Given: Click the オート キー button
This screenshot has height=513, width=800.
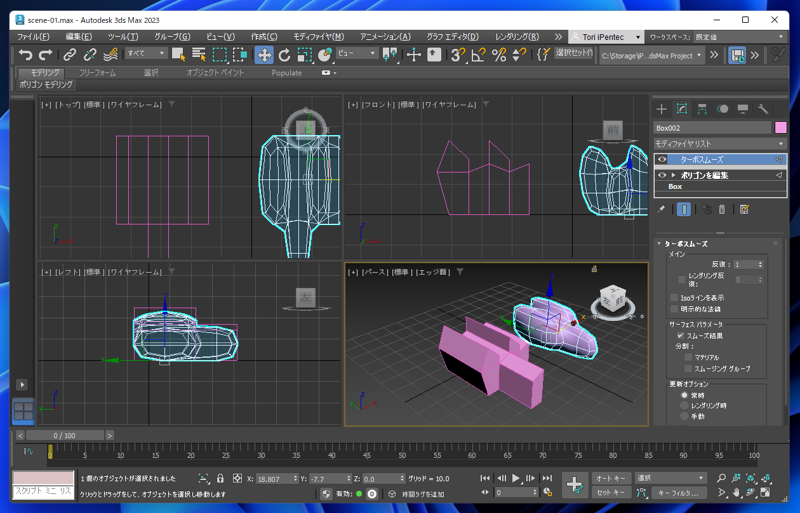Looking at the screenshot, I should pyautogui.click(x=611, y=478).
